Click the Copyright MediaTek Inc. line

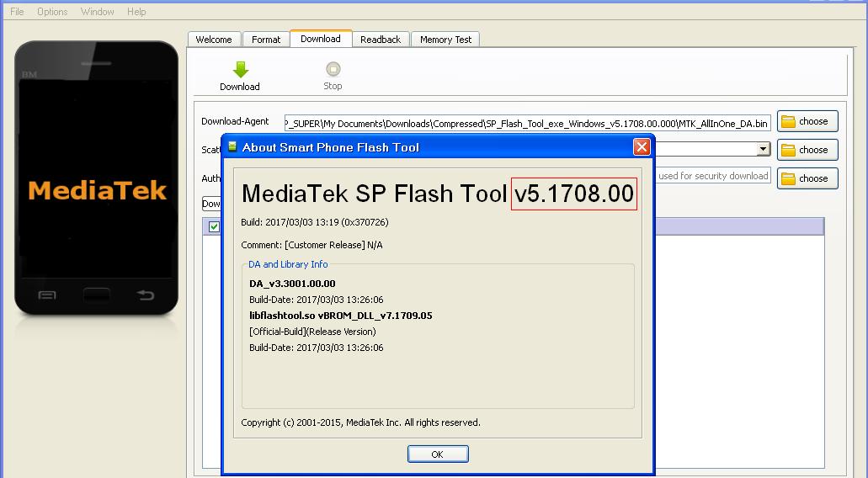click(360, 422)
